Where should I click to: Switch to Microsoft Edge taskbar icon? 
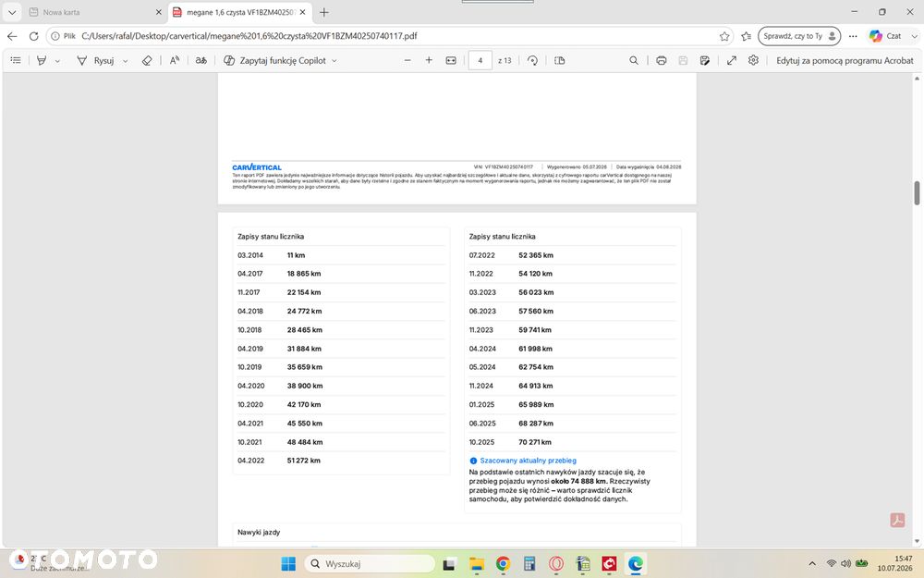[x=636, y=564]
